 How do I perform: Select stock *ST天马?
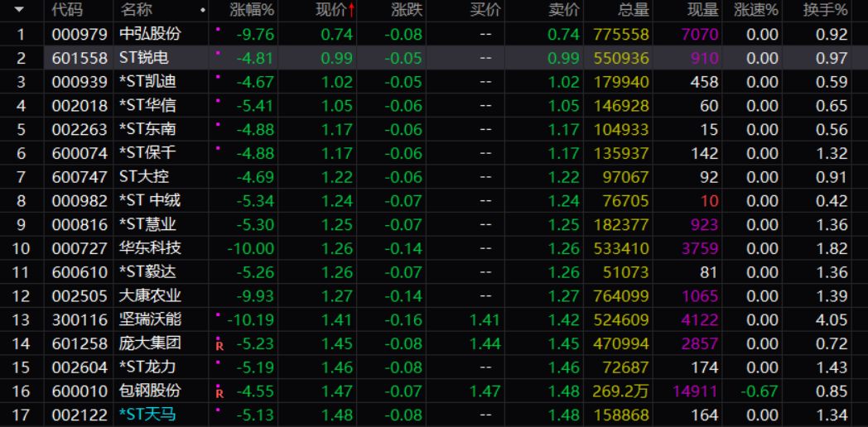[x=147, y=415]
